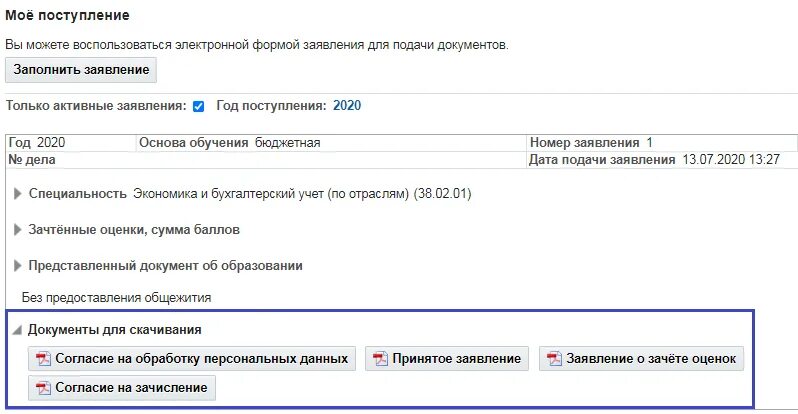The width and height of the screenshot is (798, 414).
Task: Click the Год поступления label
Action: click(x=271, y=106)
